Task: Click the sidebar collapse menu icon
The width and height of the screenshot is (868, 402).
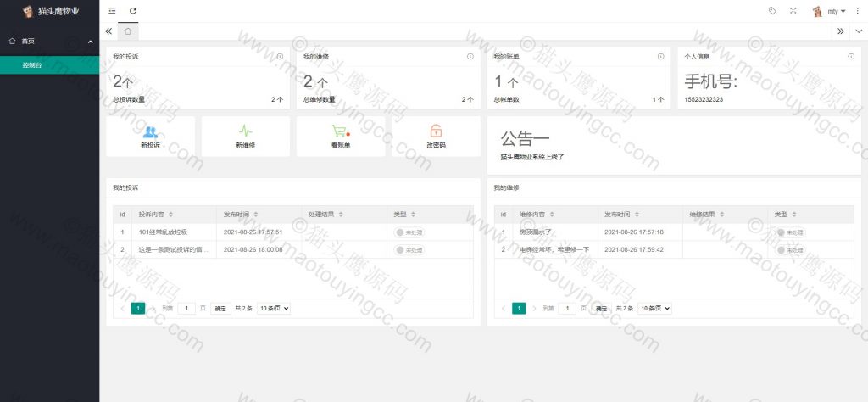Action: point(113,11)
